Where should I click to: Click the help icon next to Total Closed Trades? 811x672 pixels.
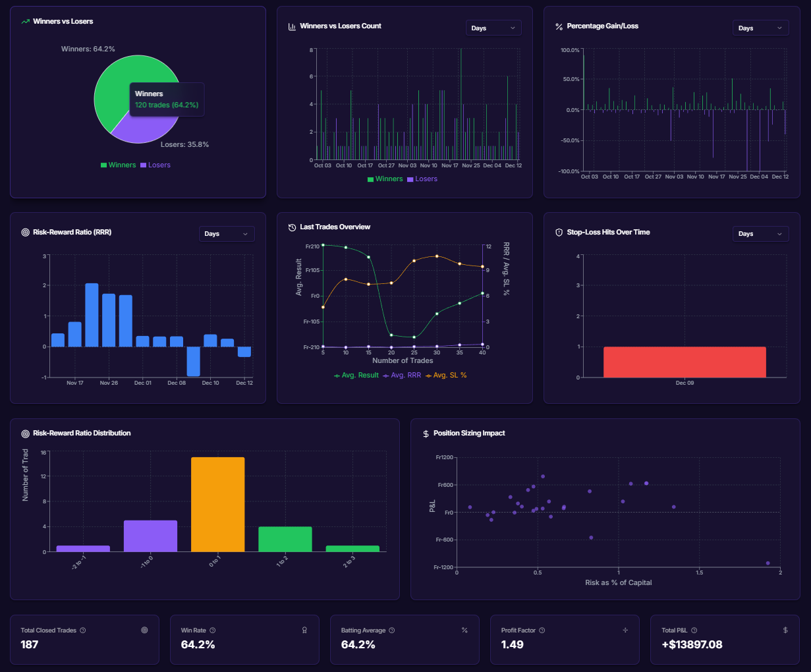[x=83, y=630]
